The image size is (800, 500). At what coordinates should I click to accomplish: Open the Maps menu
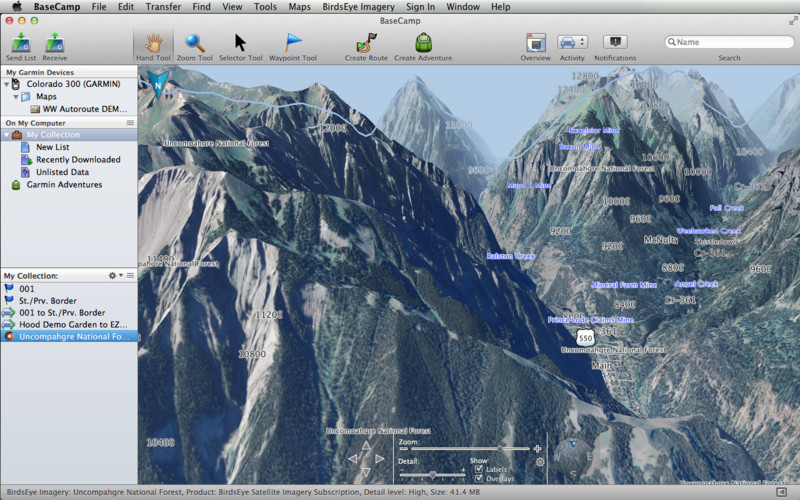(299, 7)
